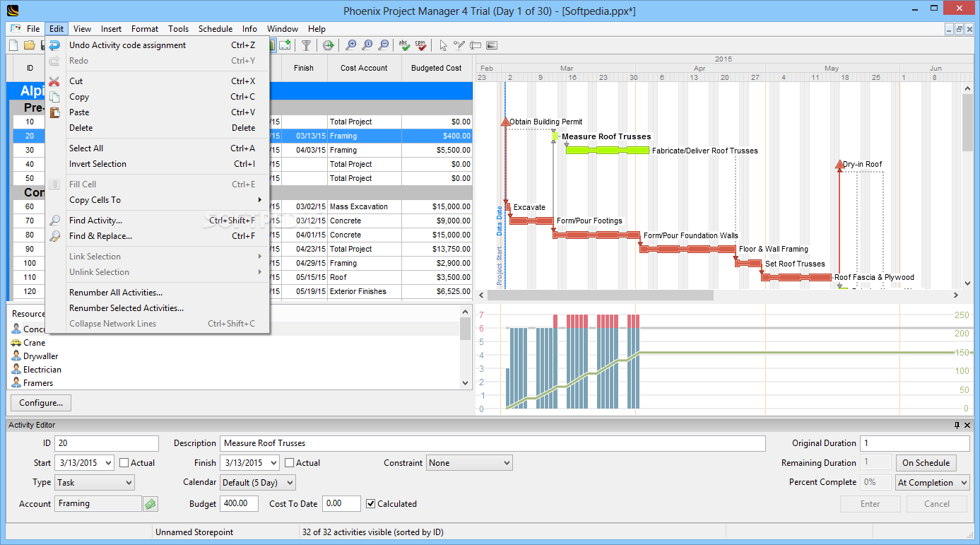This screenshot has width=980, height=545.
Task: Pin the Activity Editor panel
Action: [x=957, y=425]
